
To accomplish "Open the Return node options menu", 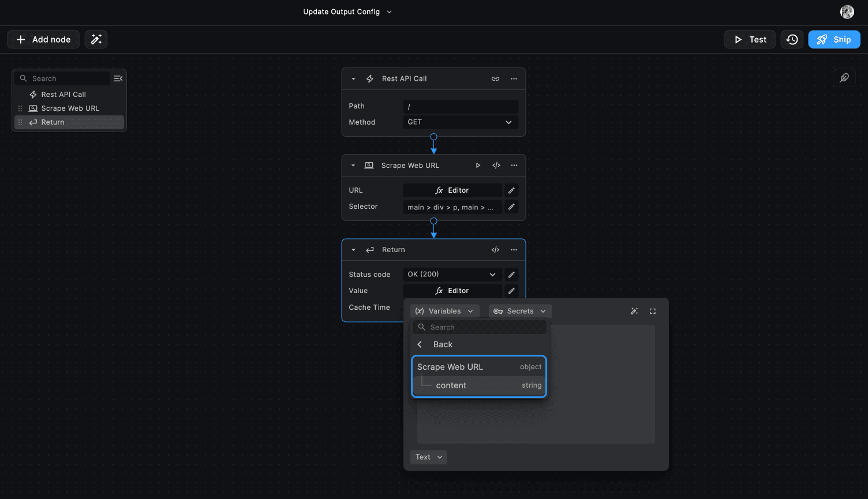I will 514,250.
